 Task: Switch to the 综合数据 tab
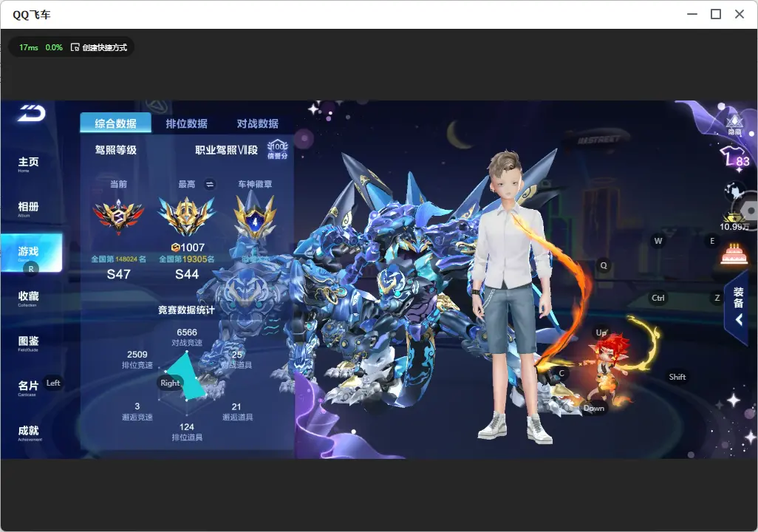(115, 123)
